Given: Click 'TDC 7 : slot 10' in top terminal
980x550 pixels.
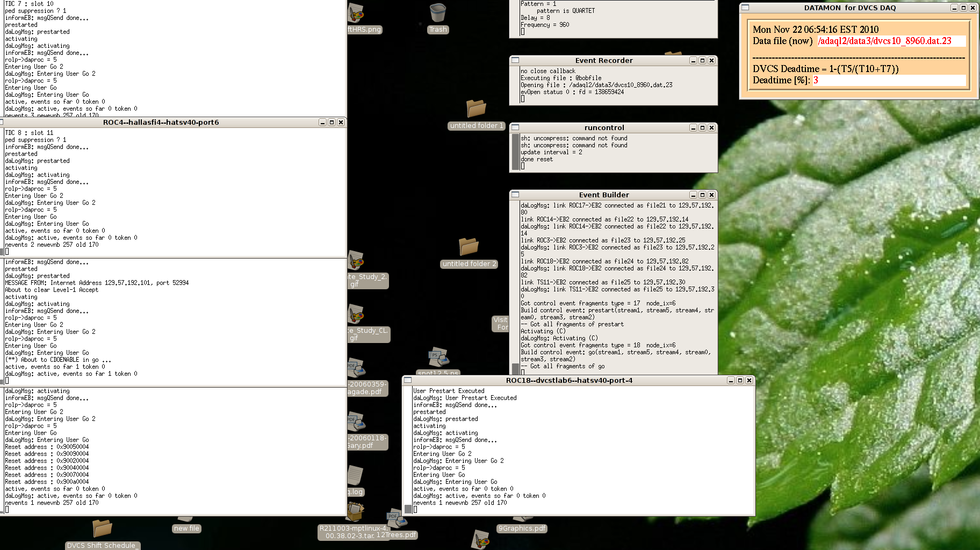Looking at the screenshot, I should (29, 4).
